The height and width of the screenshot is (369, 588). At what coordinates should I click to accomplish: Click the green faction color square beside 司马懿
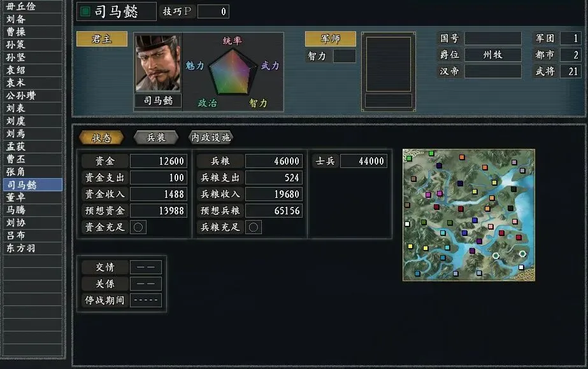pyautogui.click(x=85, y=11)
